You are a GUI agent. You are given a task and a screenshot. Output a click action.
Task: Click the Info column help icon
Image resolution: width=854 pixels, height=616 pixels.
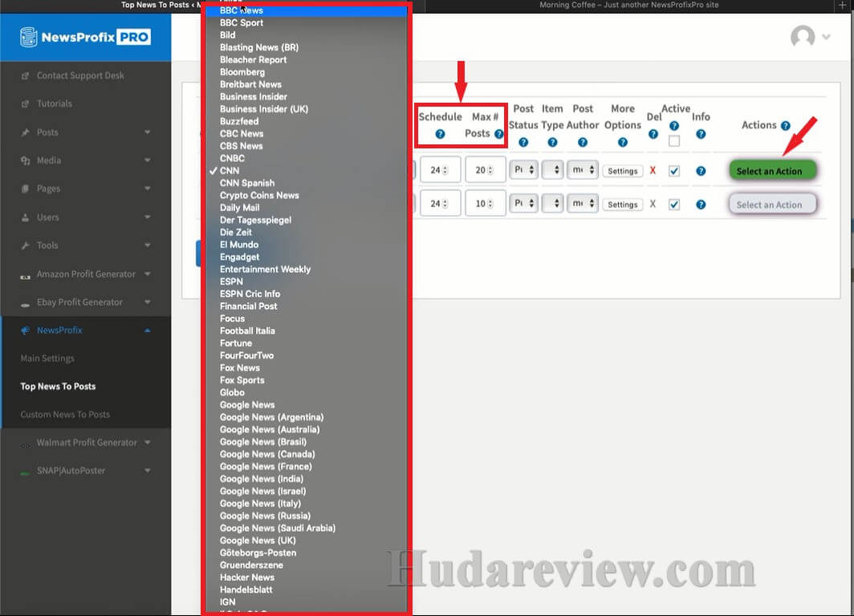coord(701,134)
